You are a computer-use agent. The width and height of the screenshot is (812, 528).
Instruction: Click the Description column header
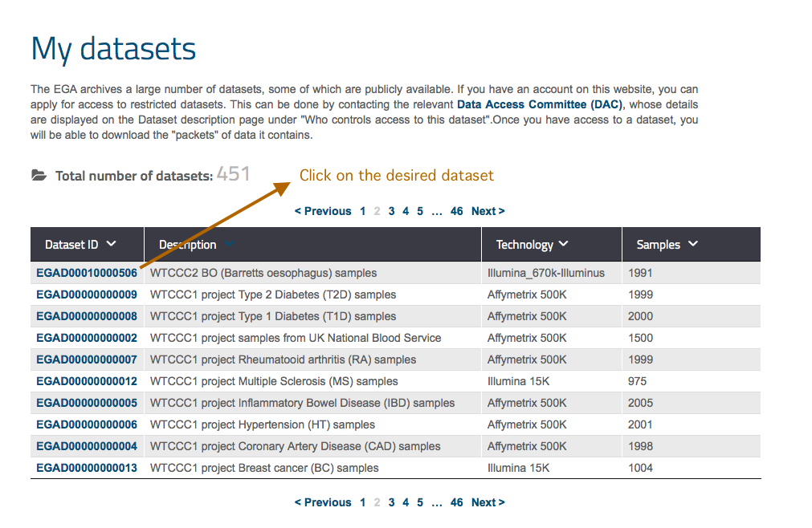(x=188, y=245)
